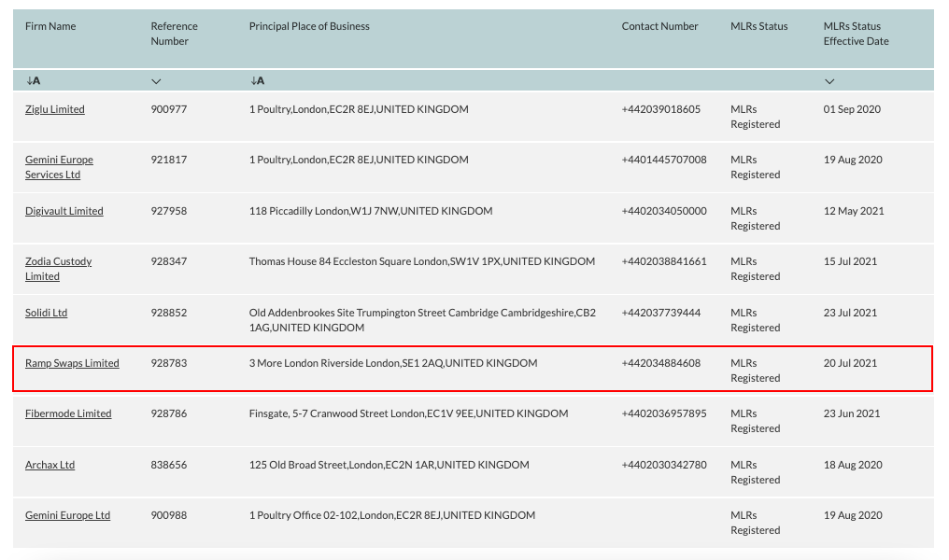Click the 118 Piccadilly London address

tap(371, 211)
